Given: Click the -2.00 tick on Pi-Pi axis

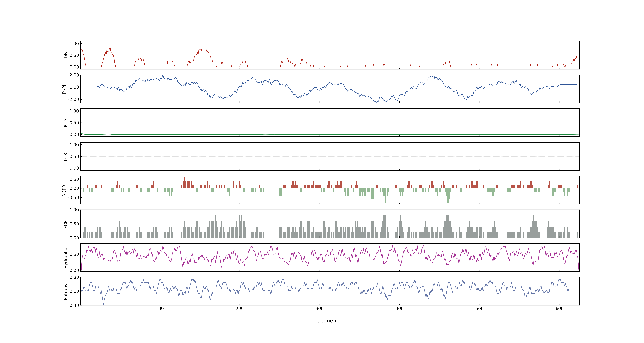Looking at the screenshot, I should (73, 99).
